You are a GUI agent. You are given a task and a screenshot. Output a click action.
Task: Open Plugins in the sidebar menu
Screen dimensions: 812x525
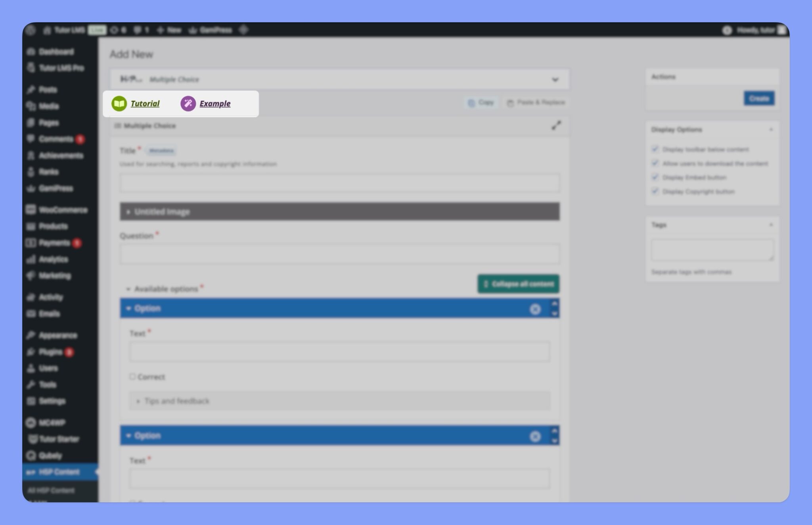click(50, 352)
